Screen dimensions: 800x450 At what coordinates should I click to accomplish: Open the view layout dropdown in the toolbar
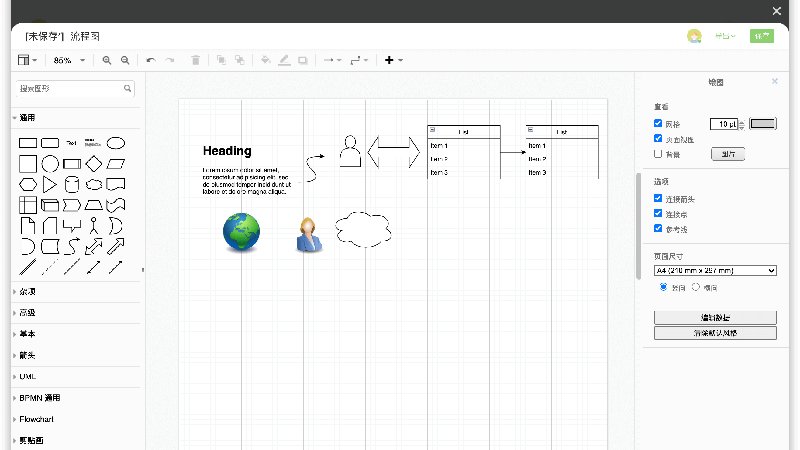(27, 60)
